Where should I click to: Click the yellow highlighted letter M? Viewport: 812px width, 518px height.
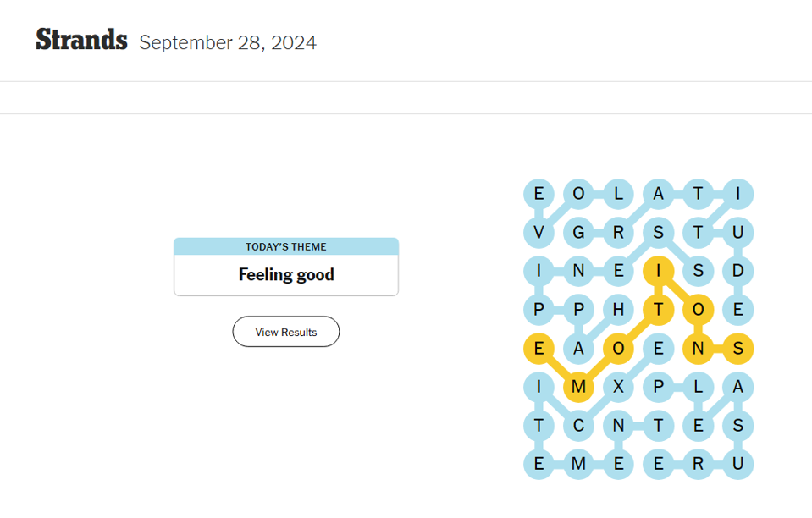578,387
